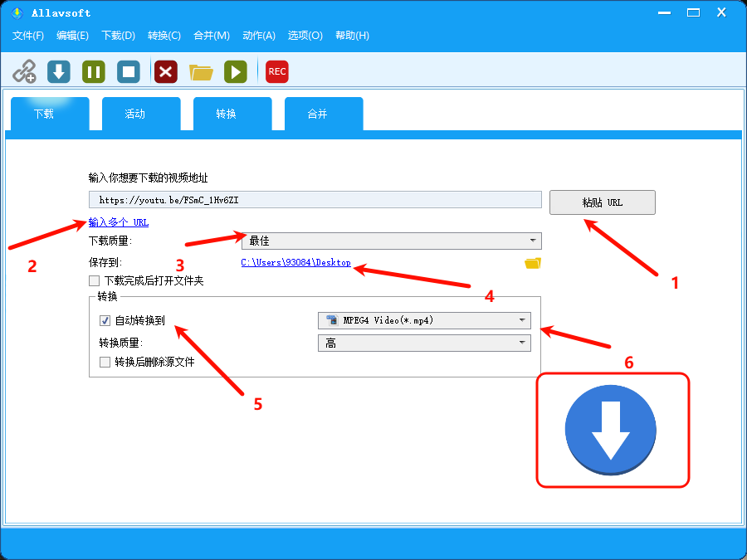
Task: Delete the task with the red X icon
Action: point(166,71)
